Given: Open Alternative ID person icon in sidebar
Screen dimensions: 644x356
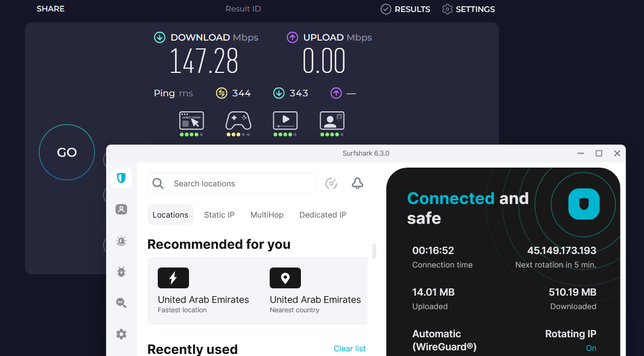Looking at the screenshot, I should pos(121,209).
